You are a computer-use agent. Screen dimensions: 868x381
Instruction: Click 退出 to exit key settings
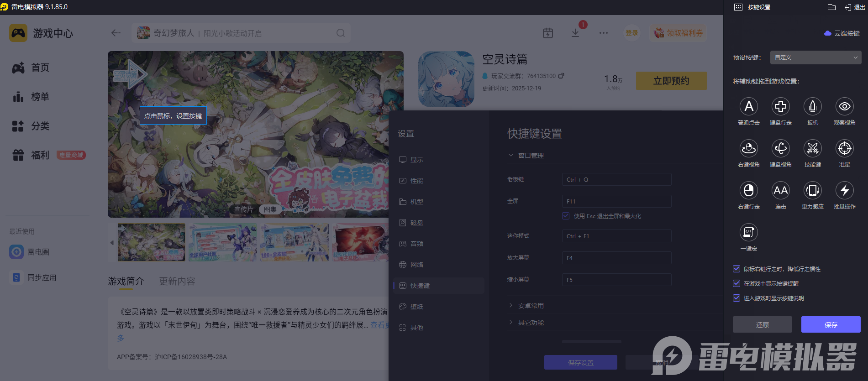pyautogui.click(x=855, y=7)
